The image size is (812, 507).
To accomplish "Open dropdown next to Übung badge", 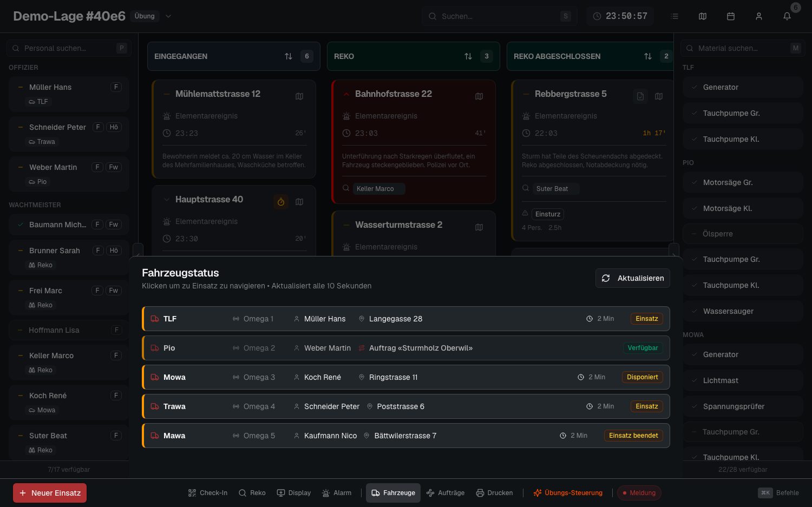I will [x=168, y=16].
